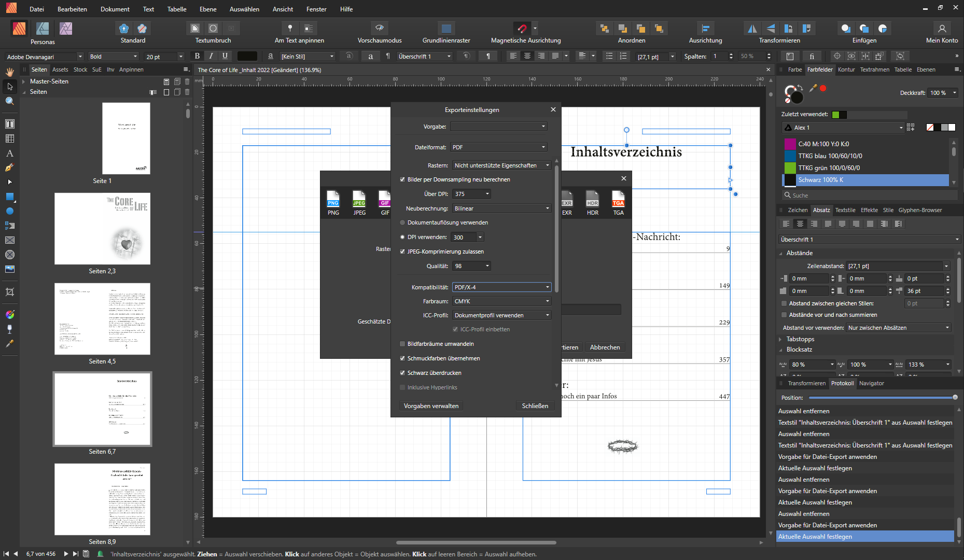This screenshot has height=560, width=964.
Task: Switch to the Navigator tab
Action: (871, 383)
